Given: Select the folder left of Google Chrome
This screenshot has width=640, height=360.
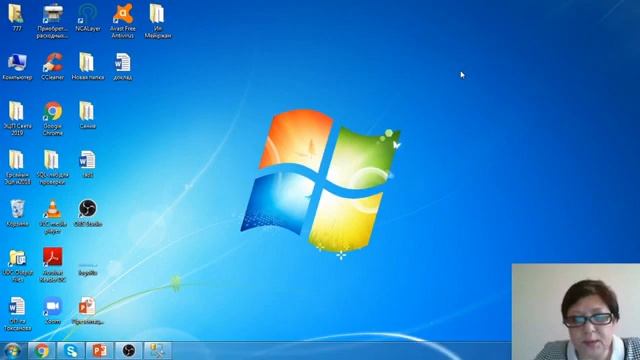Looking at the screenshot, I should 17,118.
